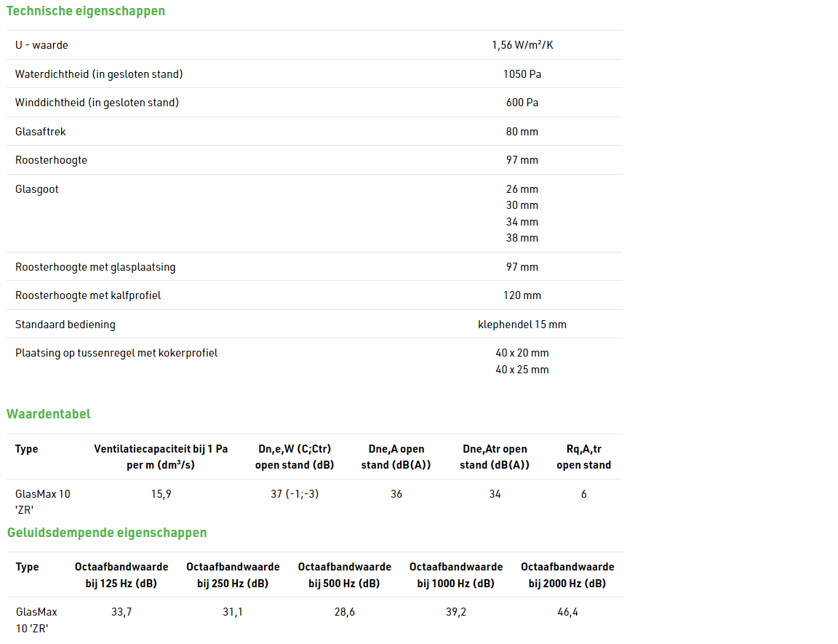Click the 1000 Hz value '39,2'
This screenshot has width=838, height=644.
point(456,612)
